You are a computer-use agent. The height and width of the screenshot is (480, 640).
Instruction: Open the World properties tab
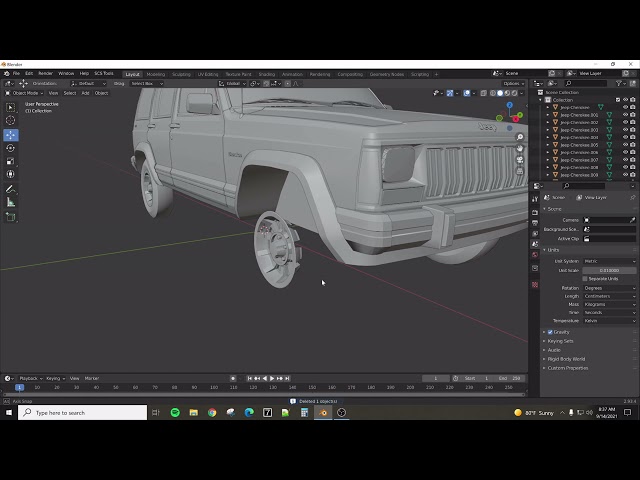point(535,255)
